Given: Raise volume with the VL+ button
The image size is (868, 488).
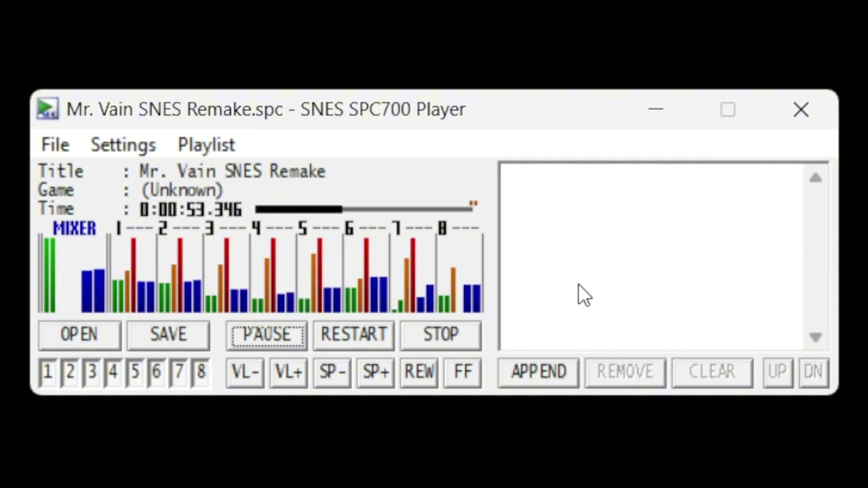Looking at the screenshot, I should 288,372.
